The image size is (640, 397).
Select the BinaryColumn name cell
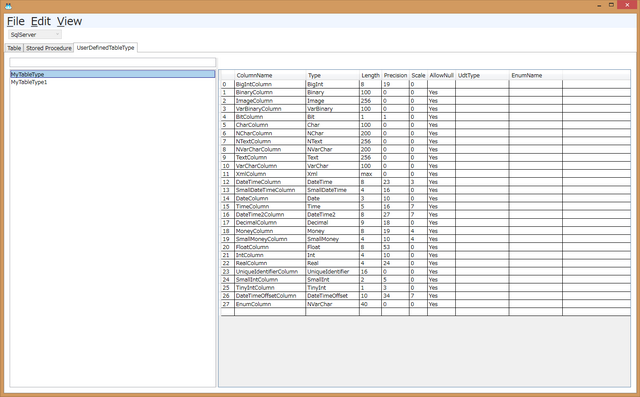[270, 92]
